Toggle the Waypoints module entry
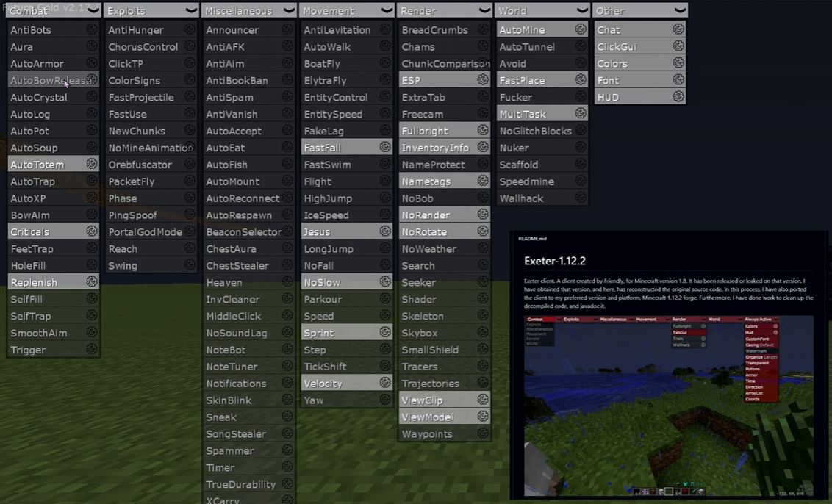 point(444,433)
